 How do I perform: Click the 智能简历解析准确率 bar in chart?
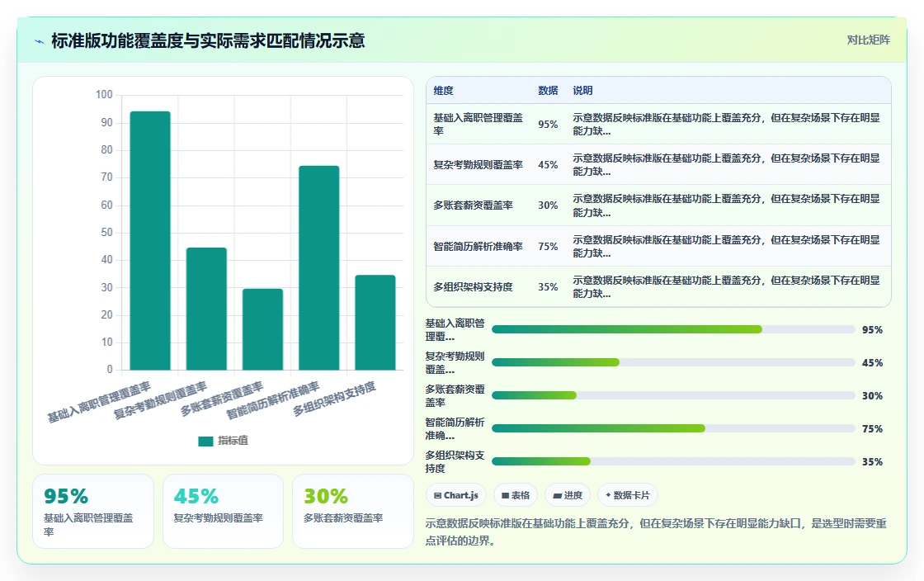click(318, 268)
